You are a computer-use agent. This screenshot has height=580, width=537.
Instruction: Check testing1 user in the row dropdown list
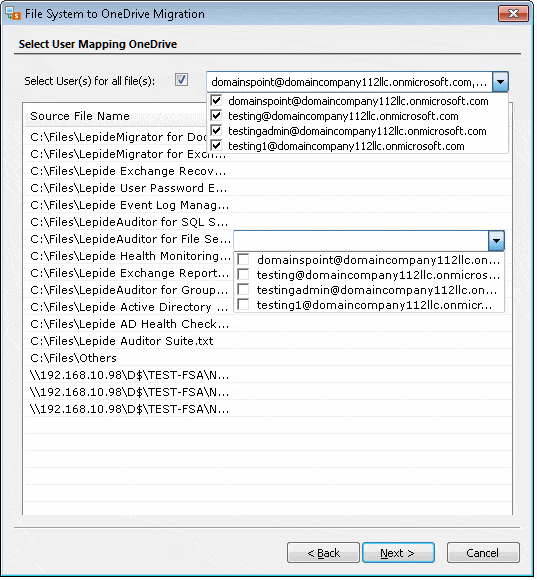coord(243,305)
